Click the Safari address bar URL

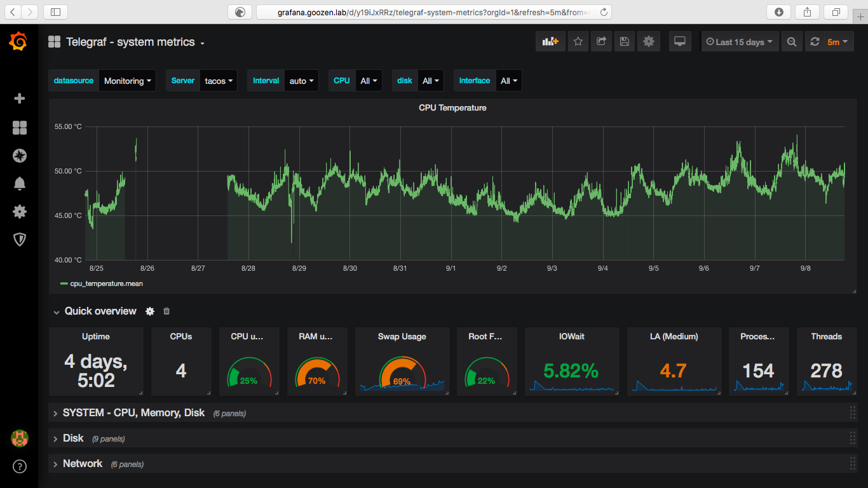pos(434,12)
